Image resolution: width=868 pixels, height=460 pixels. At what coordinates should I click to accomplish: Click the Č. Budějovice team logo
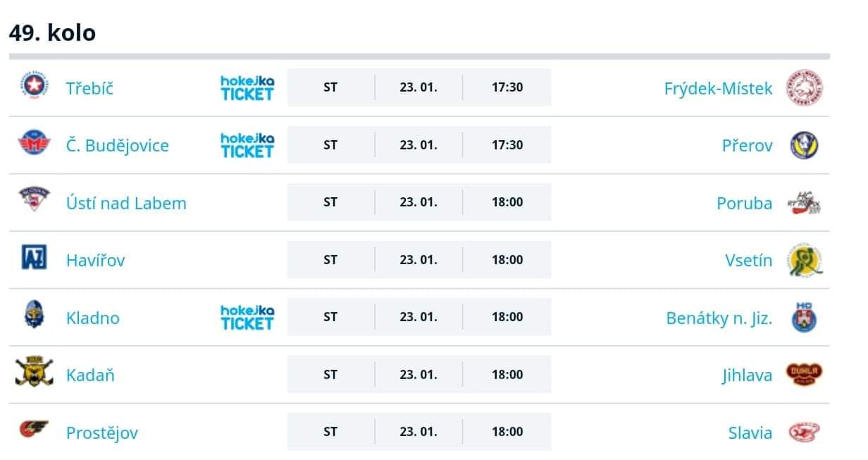34,144
